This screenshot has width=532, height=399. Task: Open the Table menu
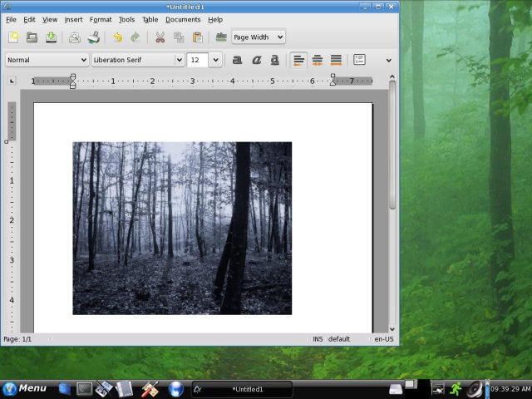click(x=150, y=19)
